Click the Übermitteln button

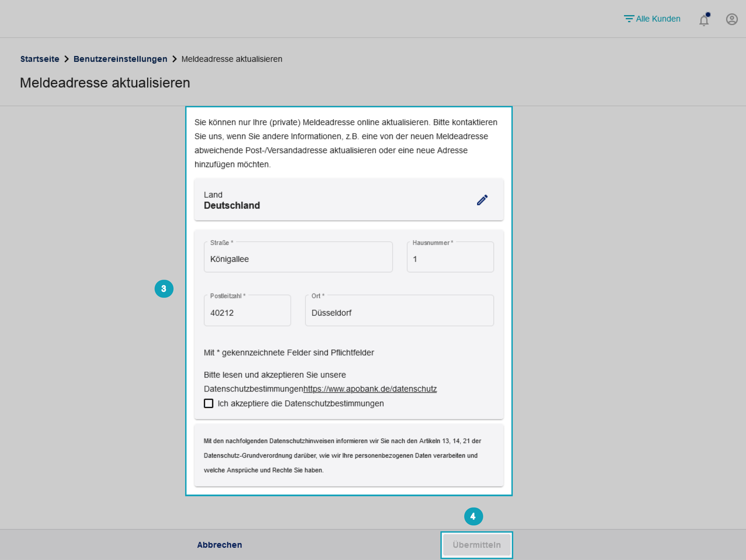click(x=477, y=545)
